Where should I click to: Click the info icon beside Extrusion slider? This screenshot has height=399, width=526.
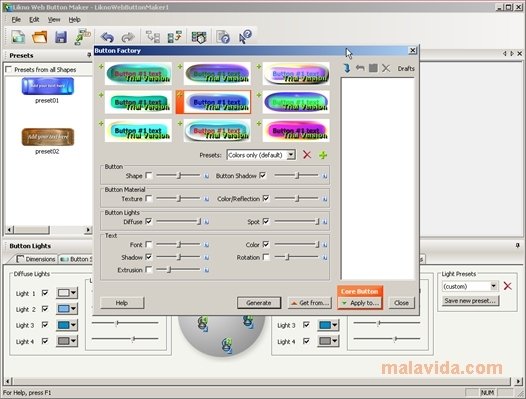coord(206,270)
